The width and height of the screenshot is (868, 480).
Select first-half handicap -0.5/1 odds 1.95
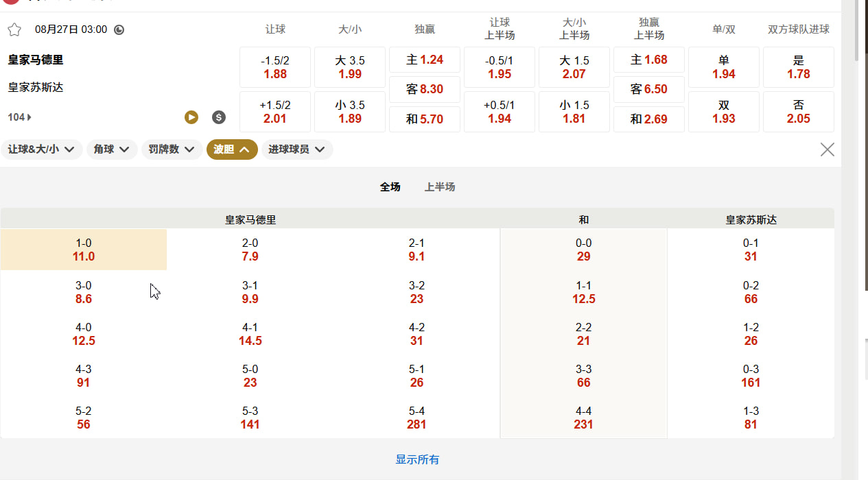500,67
